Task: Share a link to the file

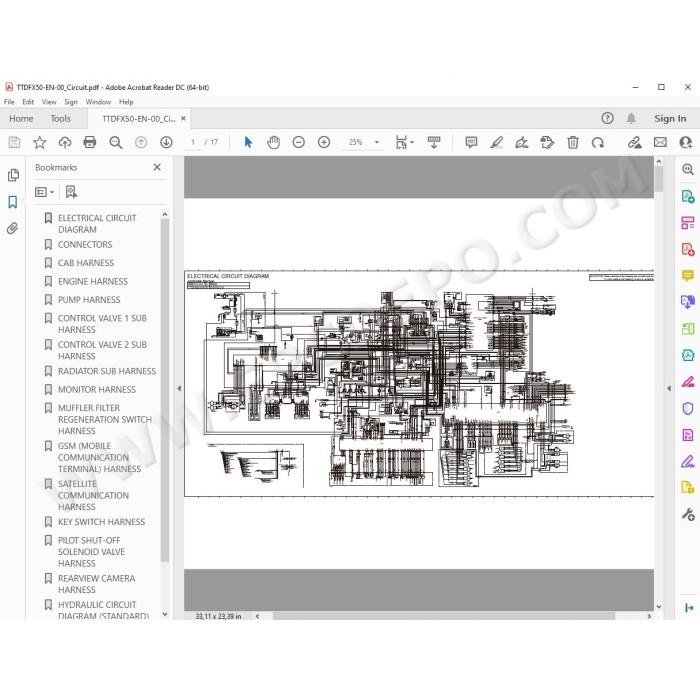Action: [634, 142]
